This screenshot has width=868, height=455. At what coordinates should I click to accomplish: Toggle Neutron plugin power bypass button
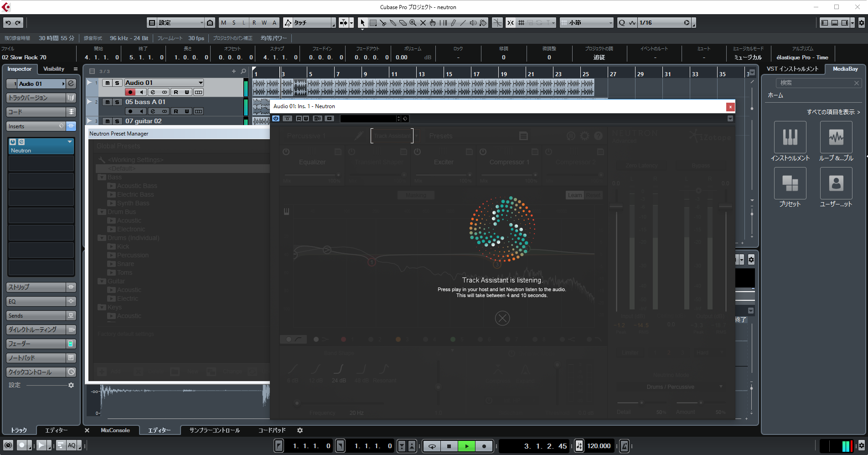tap(276, 118)
